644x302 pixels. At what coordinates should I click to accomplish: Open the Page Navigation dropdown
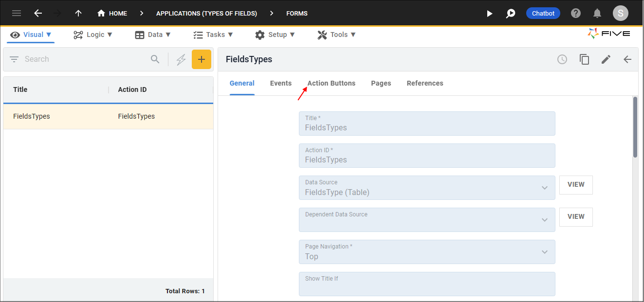(544, 252)
